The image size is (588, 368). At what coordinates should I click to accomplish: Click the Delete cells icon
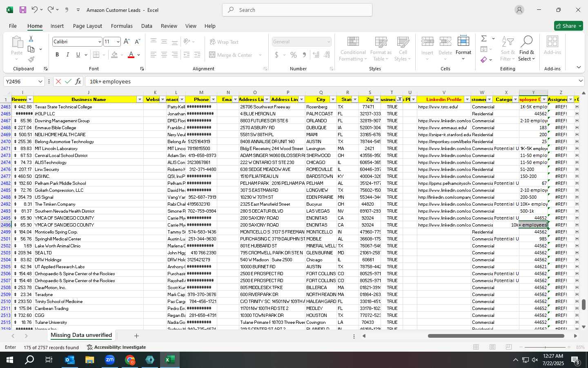coord(445,42)
